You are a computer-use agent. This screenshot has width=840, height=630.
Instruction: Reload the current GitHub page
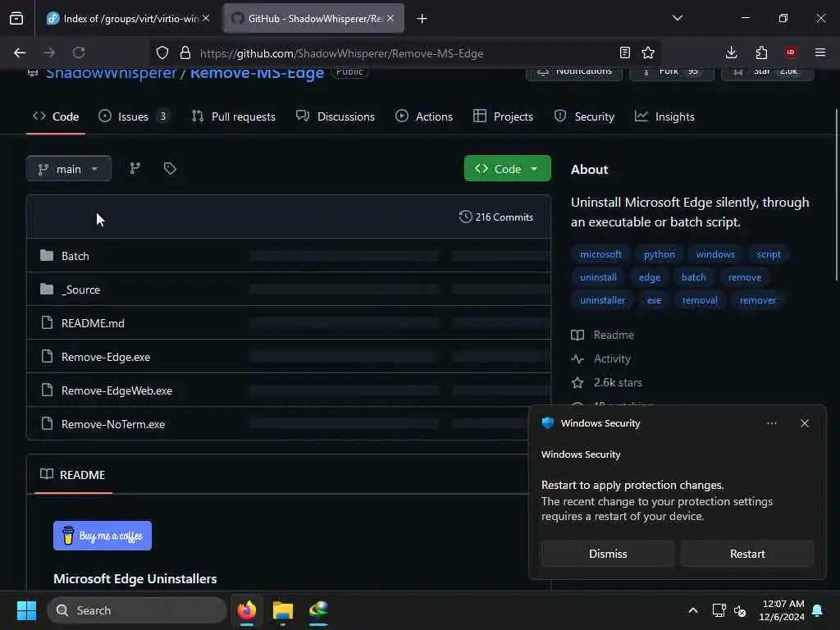(79, 52)
